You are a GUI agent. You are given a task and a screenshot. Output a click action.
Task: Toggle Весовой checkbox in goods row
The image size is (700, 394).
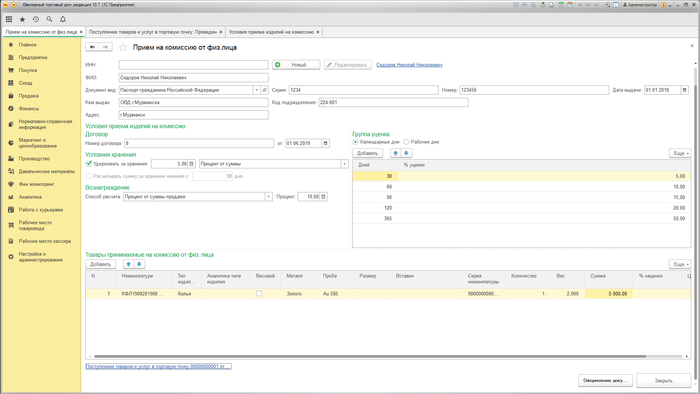(259, 294)
